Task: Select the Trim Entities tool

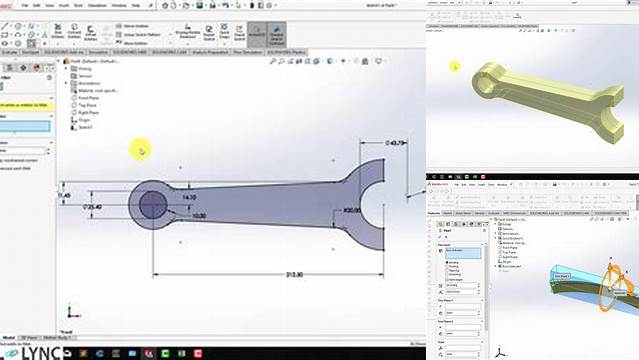Action: pos(58,32)
